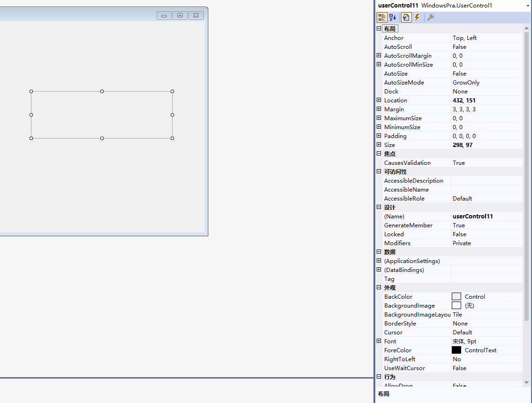Viewport: 532px width, 403px height.
Task: Select the BackColor Control color swatch
Action: (x=456, y=297)
